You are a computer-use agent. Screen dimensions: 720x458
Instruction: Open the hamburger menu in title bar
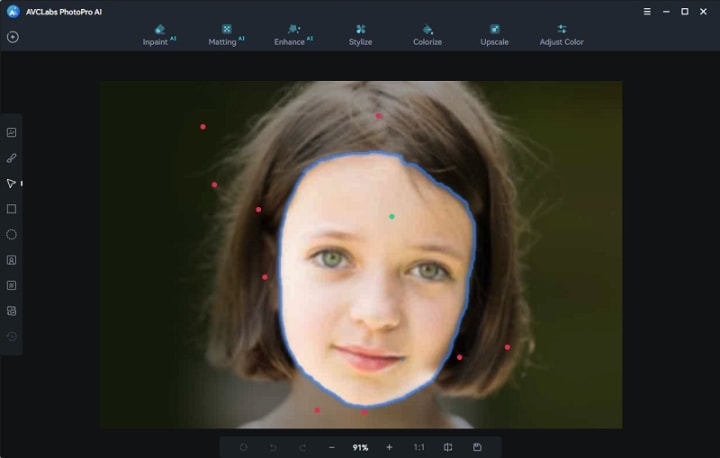pyautogui.click(x=647, y=11)
